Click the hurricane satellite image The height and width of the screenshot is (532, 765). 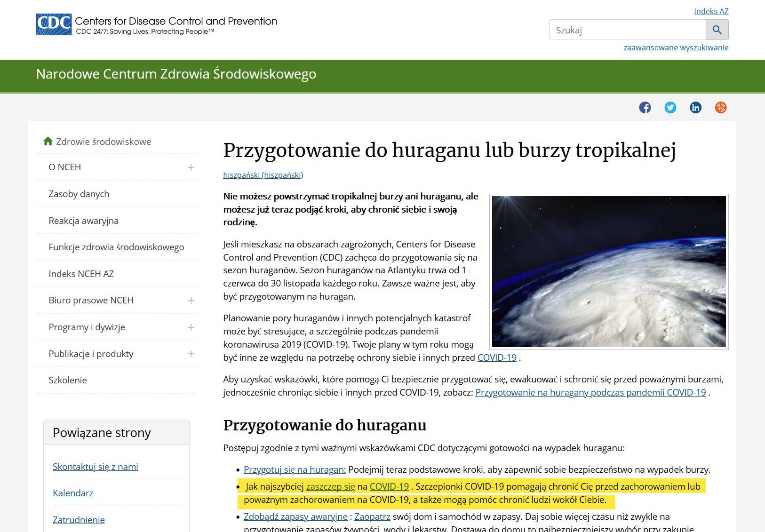[x=609, y=272]
